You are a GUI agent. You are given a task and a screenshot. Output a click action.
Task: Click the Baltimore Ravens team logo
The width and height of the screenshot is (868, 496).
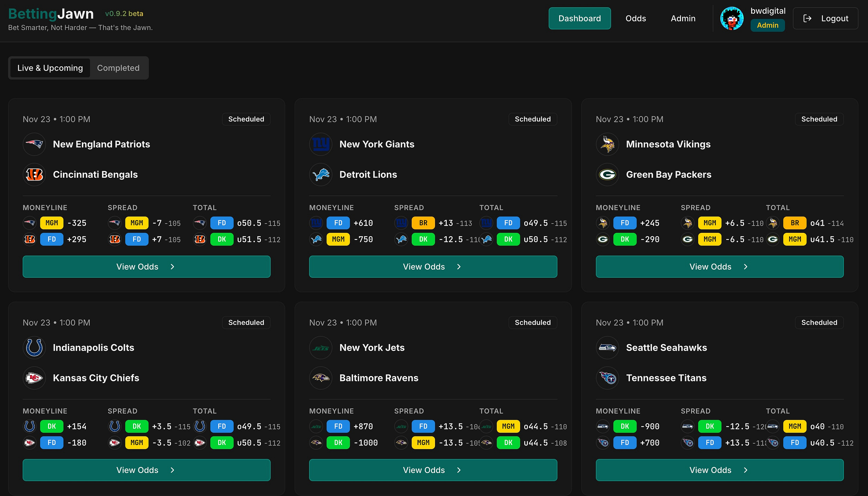(321, 378)
